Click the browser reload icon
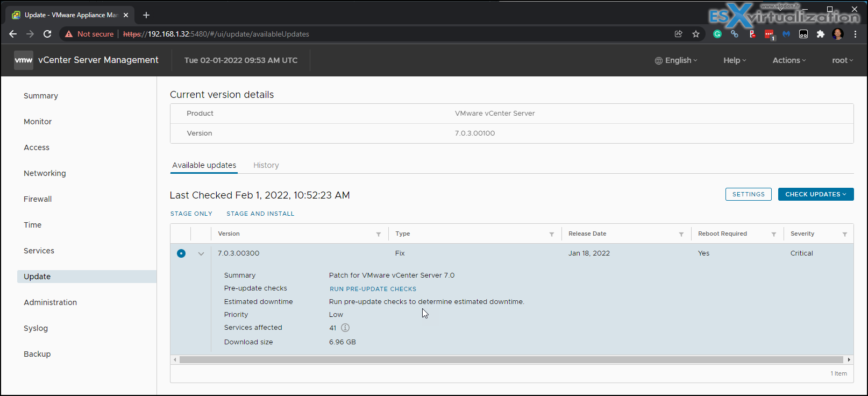The image size is (868, 396). pos(47,34)
